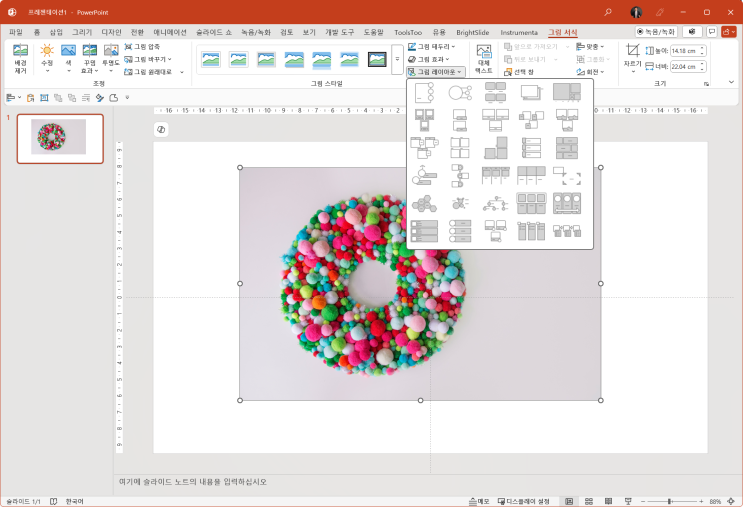Pick the ascending stair-step picture layout

click(x=496, y=148)
